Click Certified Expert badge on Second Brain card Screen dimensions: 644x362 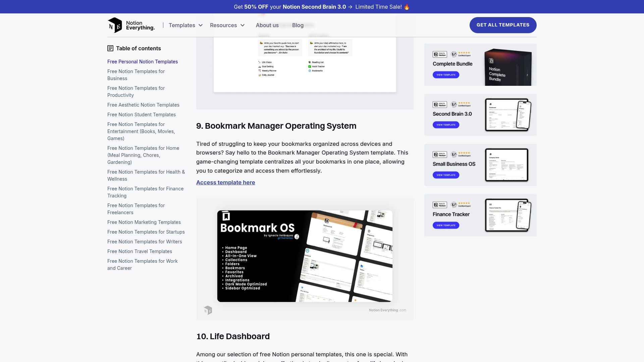coord(461,104)
